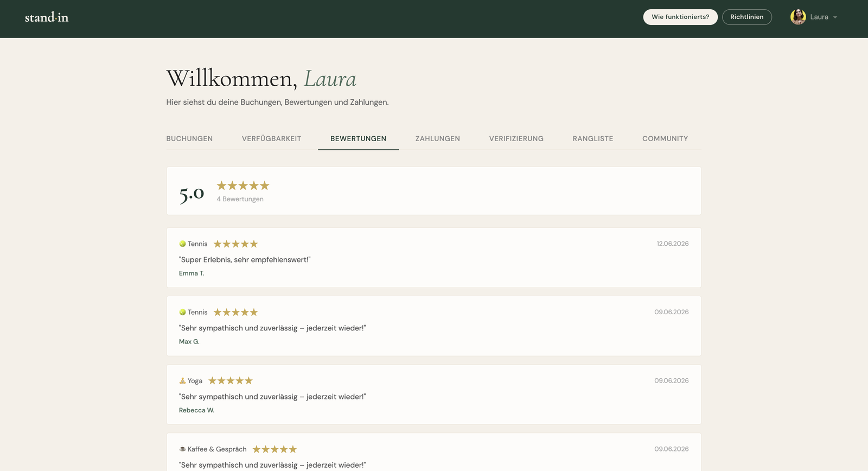Click the Tennis label on Max G.'s review

(197, 313)
